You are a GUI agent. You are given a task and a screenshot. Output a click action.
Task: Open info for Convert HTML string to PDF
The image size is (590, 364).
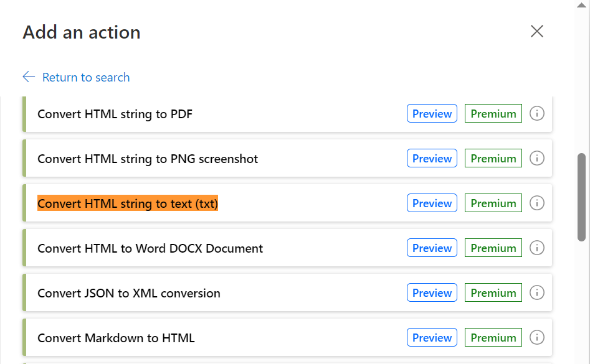click(537, 113)
